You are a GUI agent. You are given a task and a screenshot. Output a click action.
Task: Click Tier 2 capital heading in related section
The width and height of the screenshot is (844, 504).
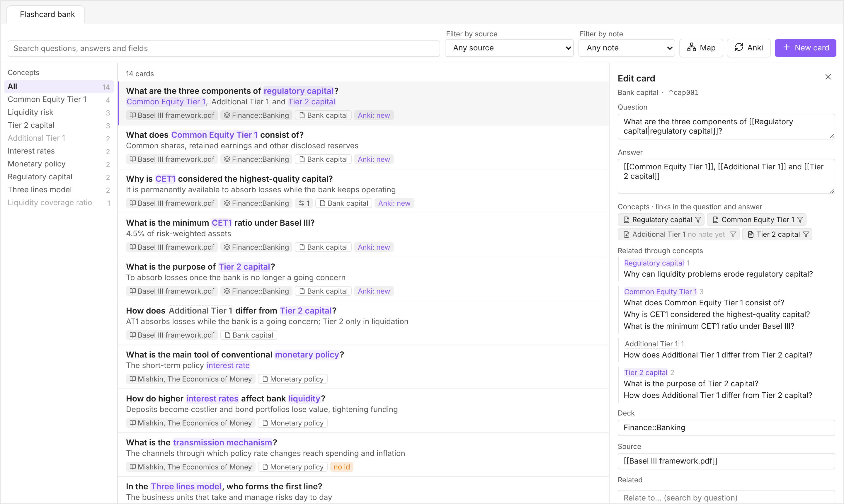[x=645, y=372]
